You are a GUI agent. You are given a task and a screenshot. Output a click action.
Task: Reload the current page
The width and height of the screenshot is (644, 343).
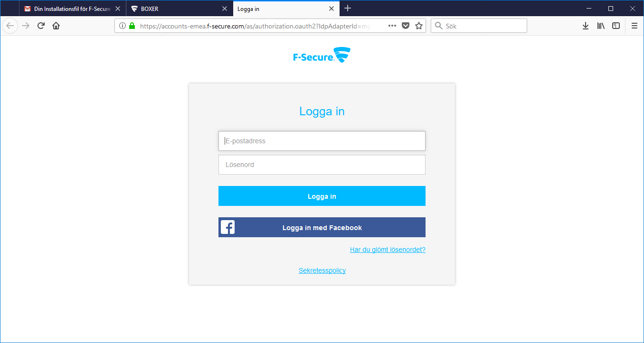[41, 26]
